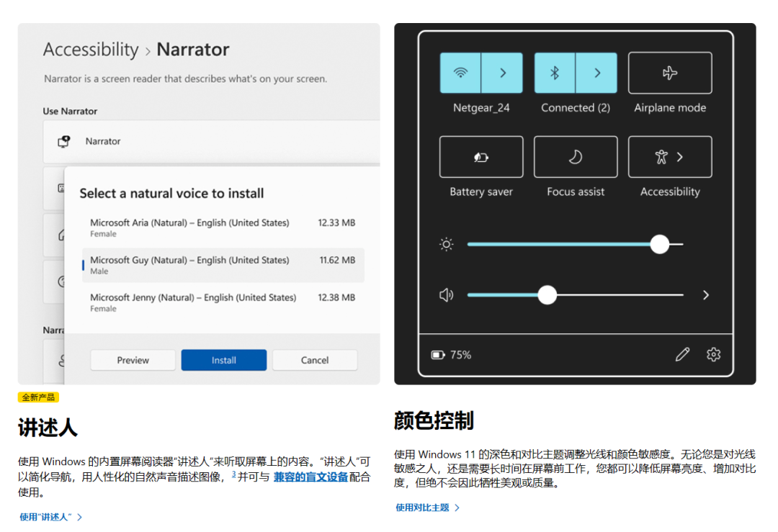This screenshot has height=532, width=778.
Task: Toggle the Wi-Fi icon button
Action: tap(460, 73)
